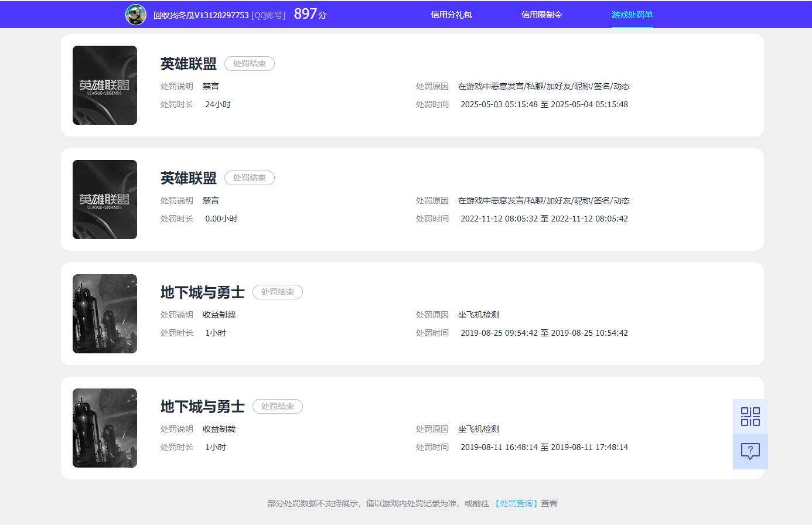
Task: Open 英雄联盟 thumbnail of 2022-11-12 record
Action: tap(105, 200)
